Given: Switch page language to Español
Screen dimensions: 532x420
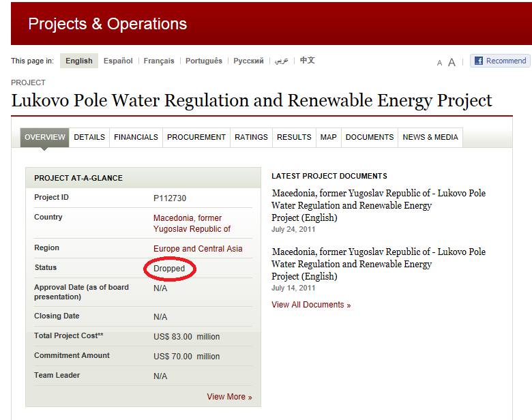Looking at the screenshot, I should 118,61.
